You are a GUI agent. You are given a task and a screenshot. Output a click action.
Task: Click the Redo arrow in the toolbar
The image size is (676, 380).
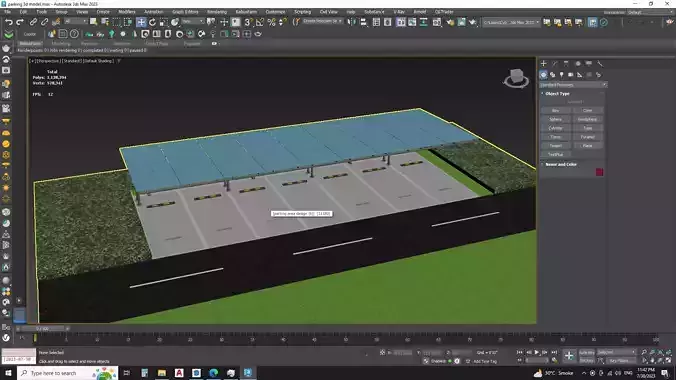click(20, 22)
